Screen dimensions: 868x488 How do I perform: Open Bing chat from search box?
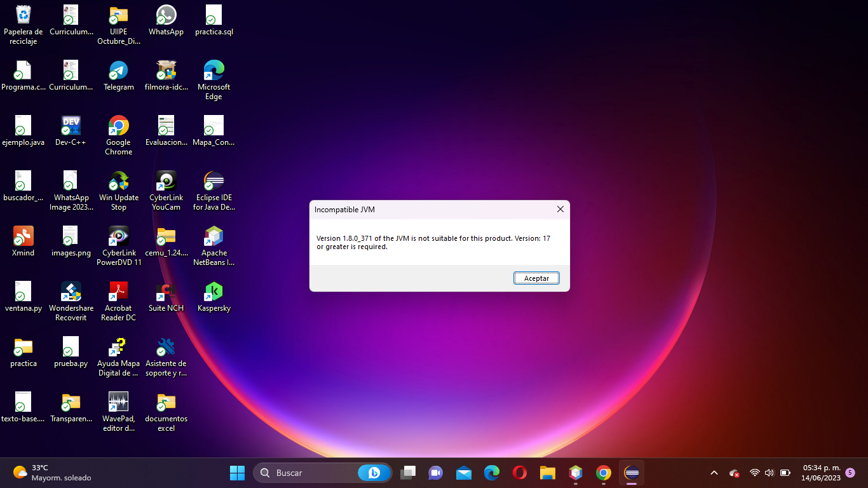click(374, 473)
